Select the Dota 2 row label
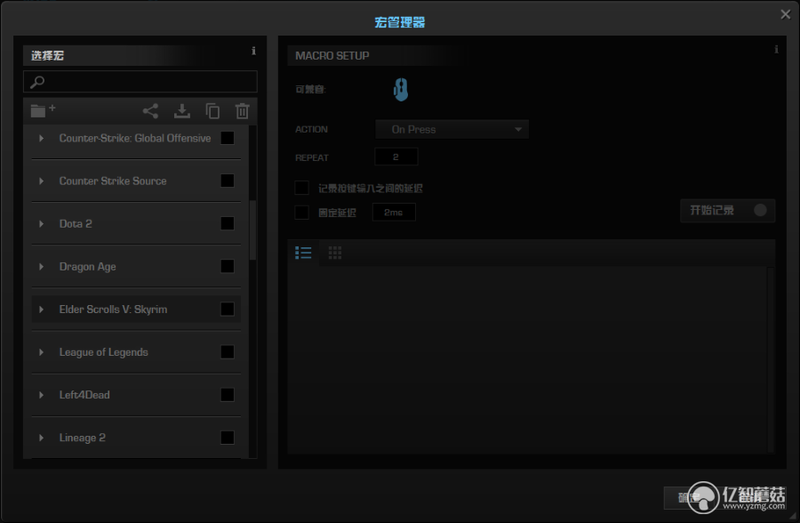 (76, 224)
